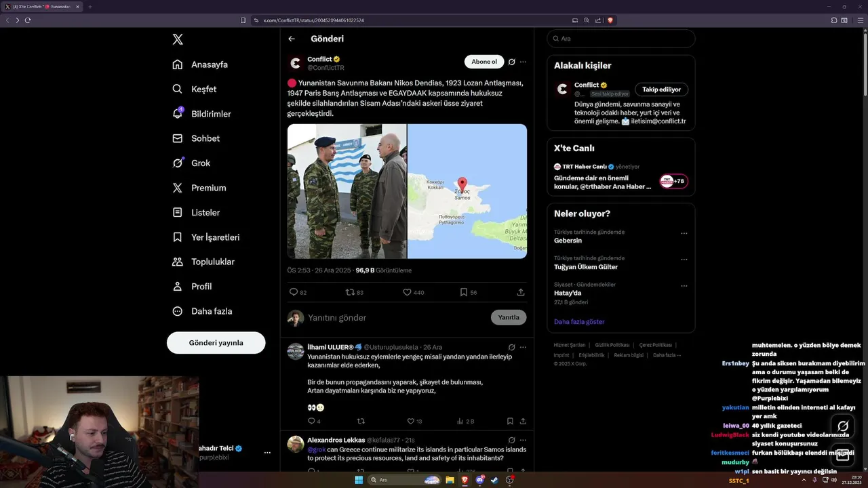Image resolution: width=868 pixels, height=488 pixels.
Task: Open the Samos map image in post
Action: coord(467,191)
